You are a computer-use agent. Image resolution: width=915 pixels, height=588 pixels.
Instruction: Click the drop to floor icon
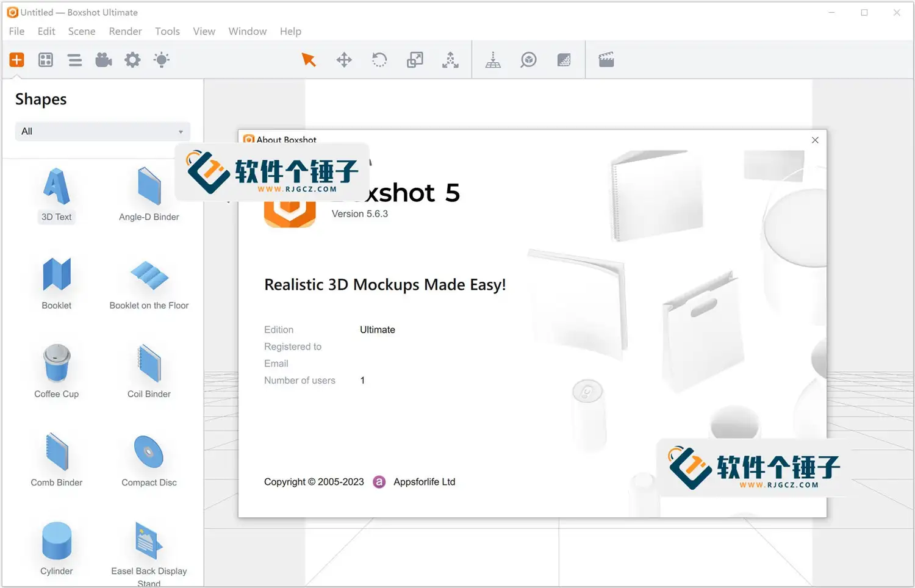493,60
